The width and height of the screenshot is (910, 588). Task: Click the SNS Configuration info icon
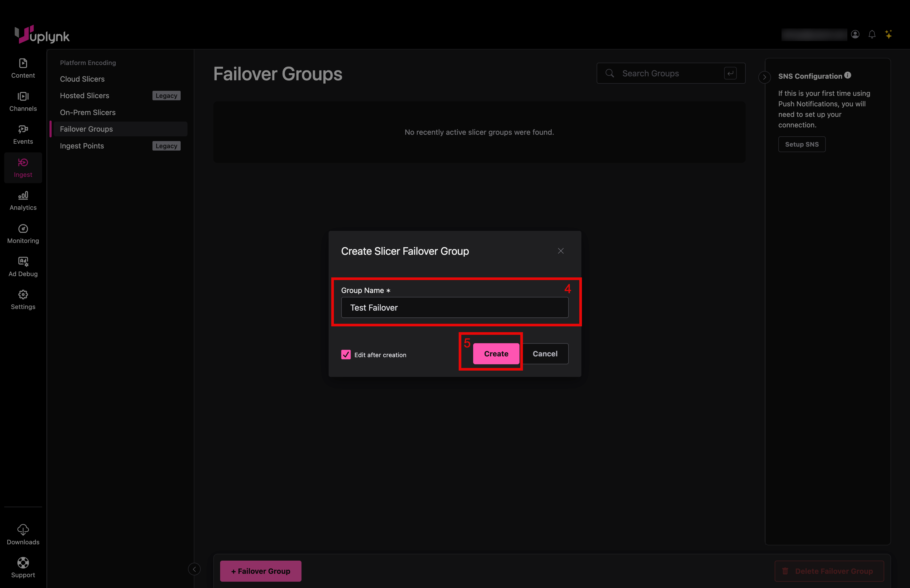pyautogui.click(x=848, y=75)
